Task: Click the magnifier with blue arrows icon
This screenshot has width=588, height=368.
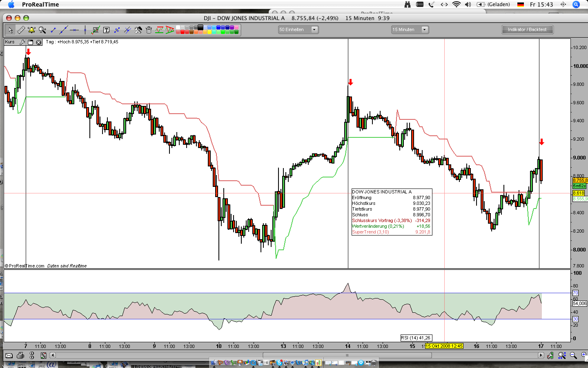Action: coord(562,355)
